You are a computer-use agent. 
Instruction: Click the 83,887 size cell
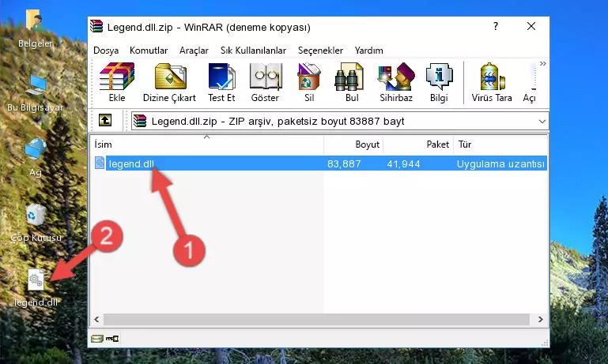[344, 163]
